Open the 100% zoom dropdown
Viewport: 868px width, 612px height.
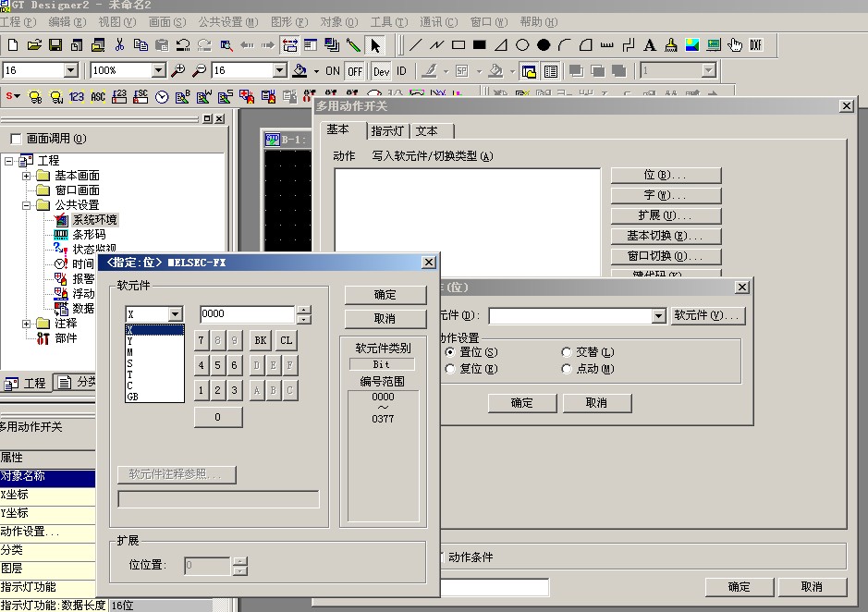pos(157,70)
